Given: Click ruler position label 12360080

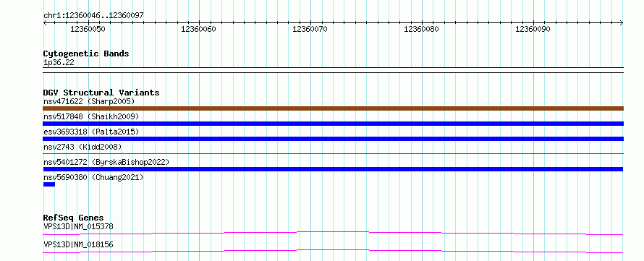Looking at the screenshot, I should point(421,29).
